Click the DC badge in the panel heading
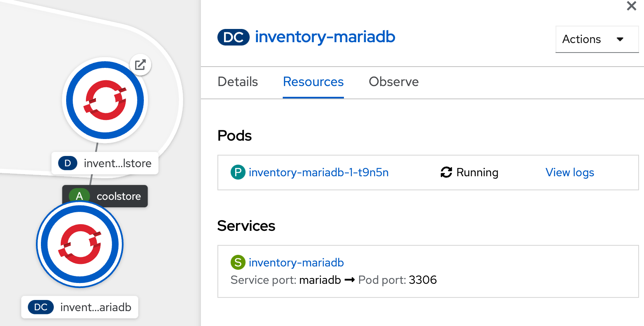644x326 pixels. click(234, 37)
